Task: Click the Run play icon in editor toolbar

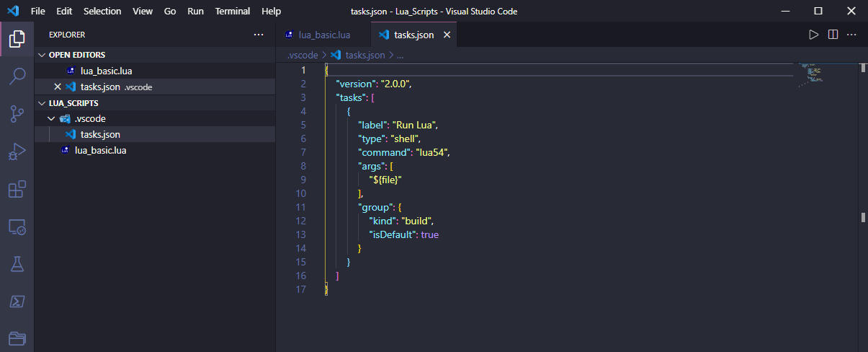Action: 813,34
